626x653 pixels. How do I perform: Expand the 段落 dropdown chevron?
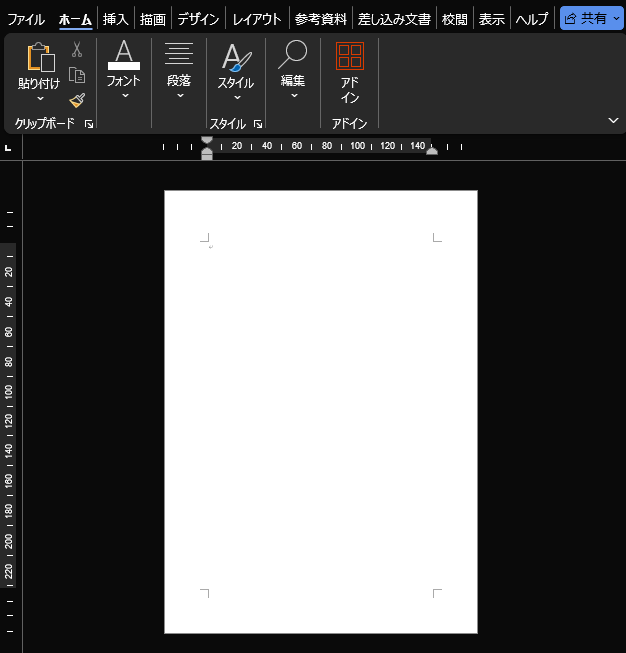(x=180, y=96)
